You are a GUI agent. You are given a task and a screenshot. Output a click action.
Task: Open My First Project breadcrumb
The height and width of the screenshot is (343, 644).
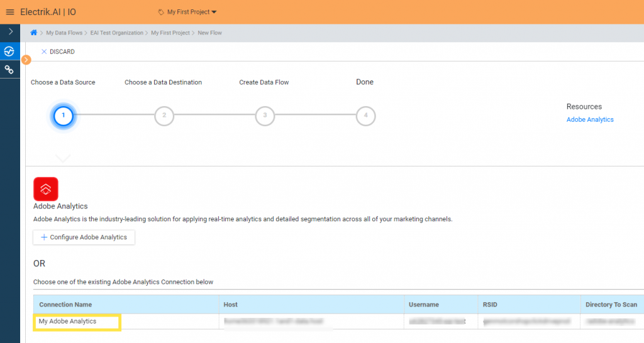point(170,33)
